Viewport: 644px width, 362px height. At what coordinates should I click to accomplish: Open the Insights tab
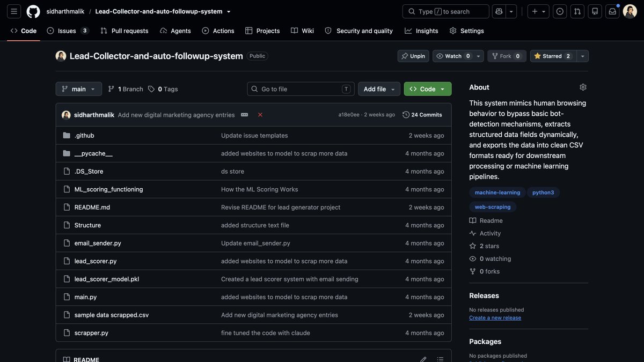pyautogui.click(x=421, y=31)
